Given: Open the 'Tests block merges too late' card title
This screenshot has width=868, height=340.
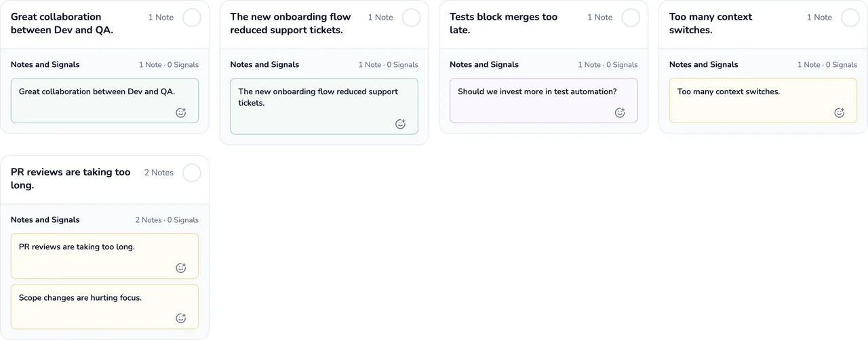Looking at the screenshot, I should [504, 24].
